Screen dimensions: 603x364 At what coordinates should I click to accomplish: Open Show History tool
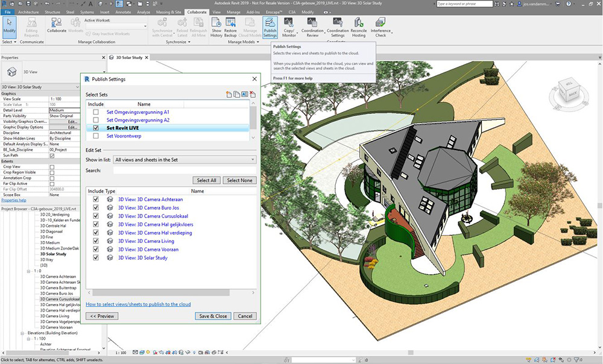point(216,27)
